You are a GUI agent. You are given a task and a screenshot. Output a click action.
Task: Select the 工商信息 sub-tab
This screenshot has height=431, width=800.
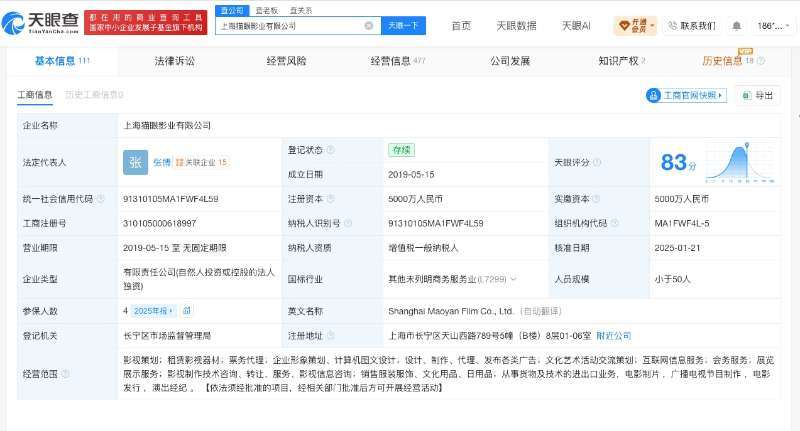coord(35,95)
